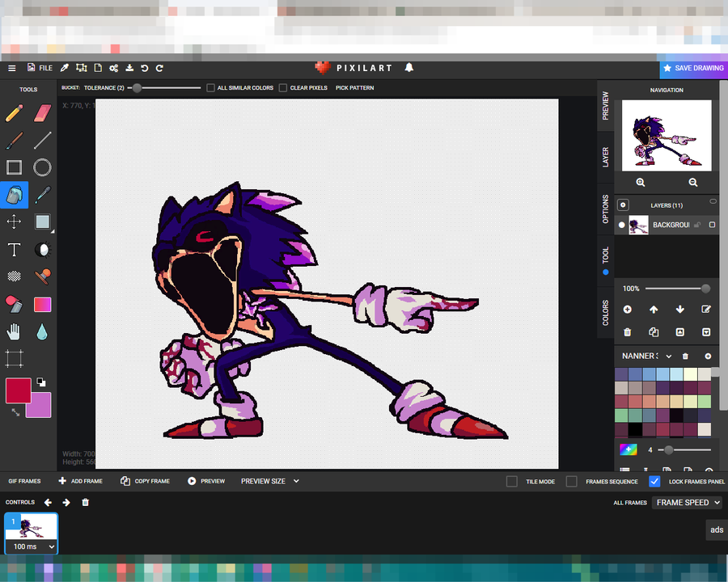Click the Undo arrow in top toolbar
The image size is (728, 582).
point(145,68)
